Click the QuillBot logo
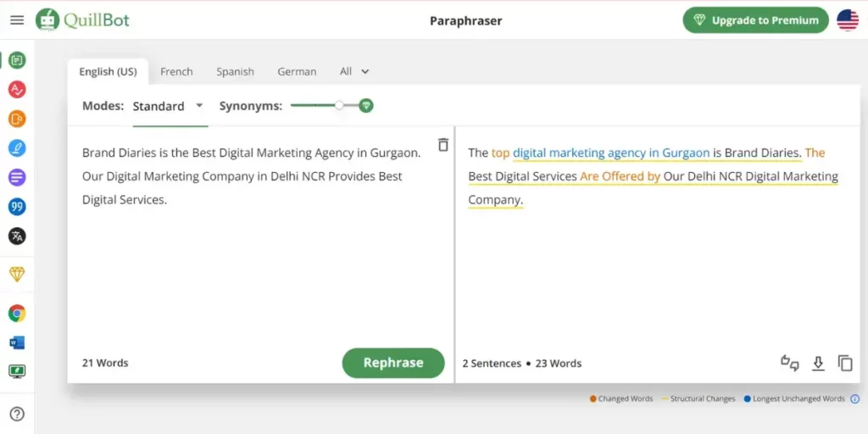Screen dimensions: 868x434 pos(82,20)
